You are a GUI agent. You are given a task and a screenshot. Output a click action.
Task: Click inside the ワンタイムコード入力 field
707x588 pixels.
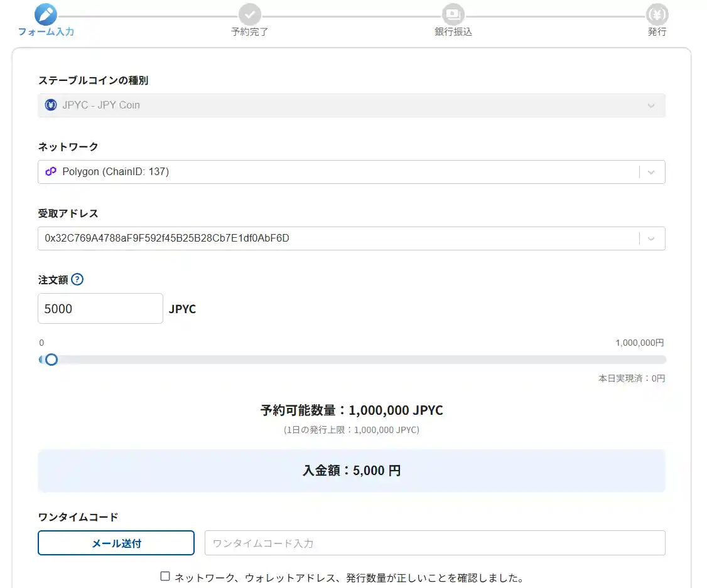(x=434, y=542)
